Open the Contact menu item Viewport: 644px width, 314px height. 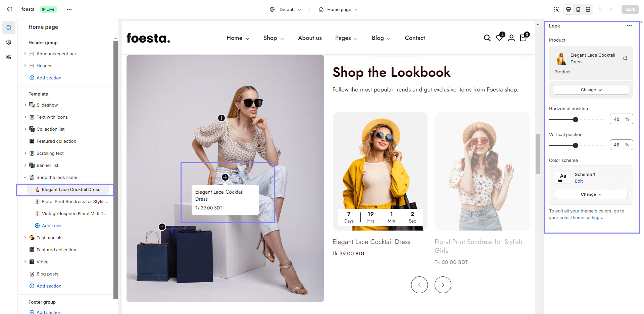[x=415, y=38]
